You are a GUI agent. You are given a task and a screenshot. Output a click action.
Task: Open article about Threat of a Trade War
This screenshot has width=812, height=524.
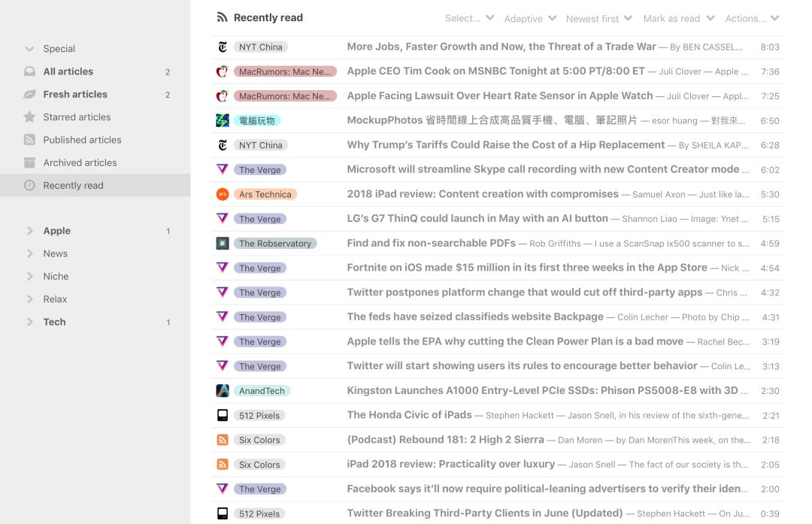(x=501, y=47)
